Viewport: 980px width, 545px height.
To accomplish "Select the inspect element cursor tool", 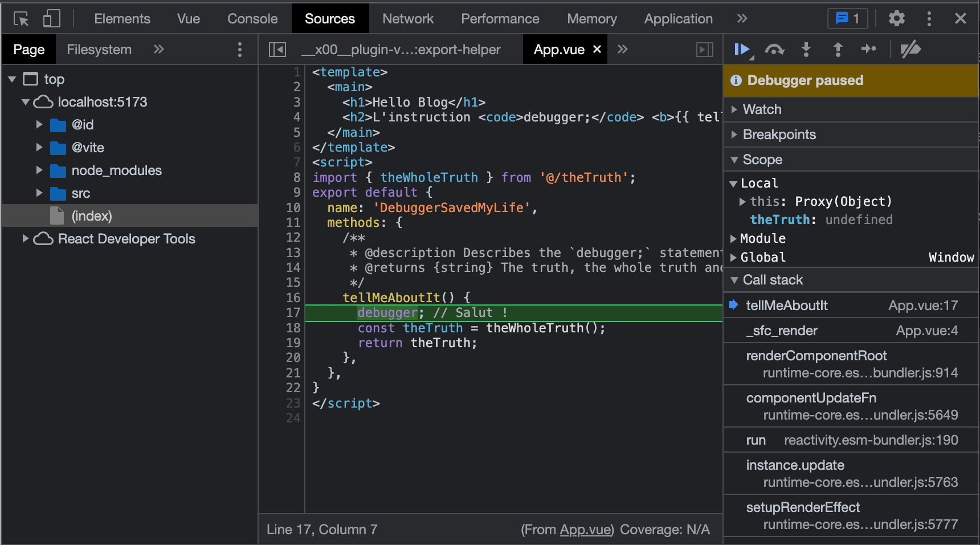I will pos(21,18).
